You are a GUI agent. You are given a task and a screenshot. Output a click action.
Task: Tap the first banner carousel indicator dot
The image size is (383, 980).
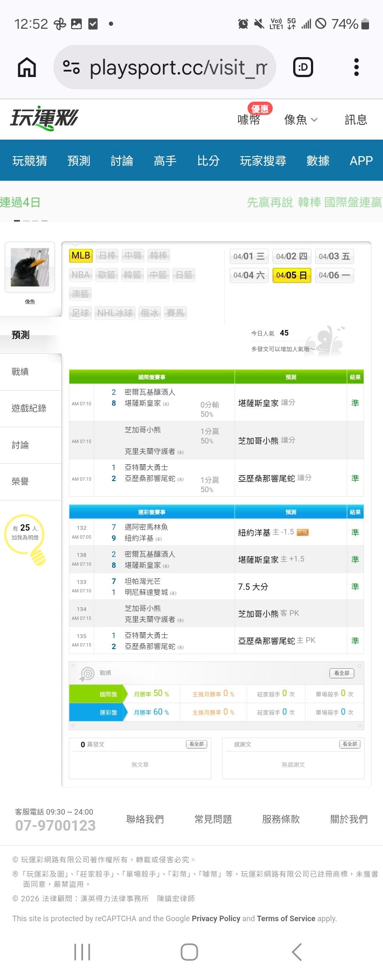[17, 221]
